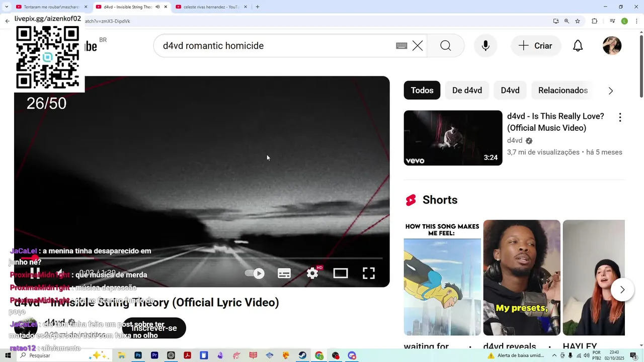Open the system volume control
The image size is (644, 362).
587,355
